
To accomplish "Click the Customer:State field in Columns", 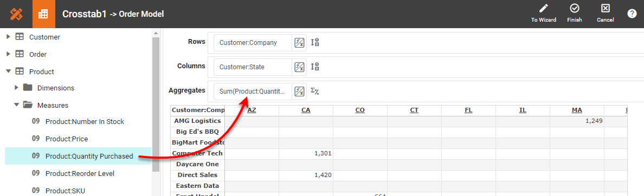I will pos(253,67).
